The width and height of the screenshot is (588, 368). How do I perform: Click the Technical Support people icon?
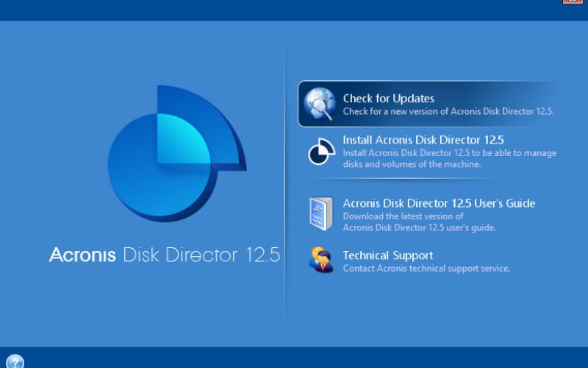(x=321, y=260)
